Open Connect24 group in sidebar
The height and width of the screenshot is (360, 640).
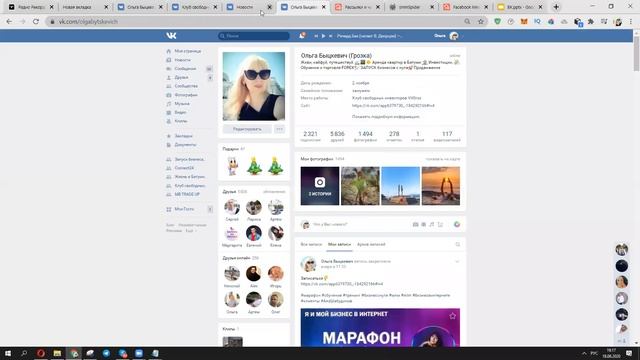pyautogui.click(x=184, y=168)
